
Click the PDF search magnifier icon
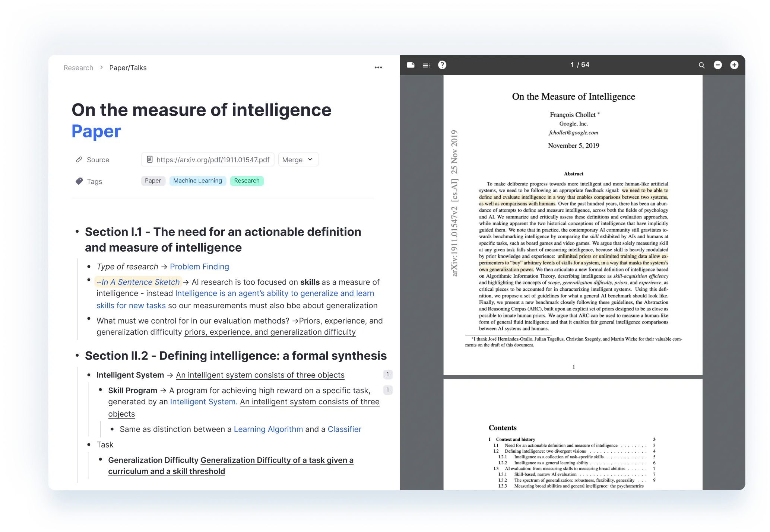pyautogui.click(x=701, y=65)
